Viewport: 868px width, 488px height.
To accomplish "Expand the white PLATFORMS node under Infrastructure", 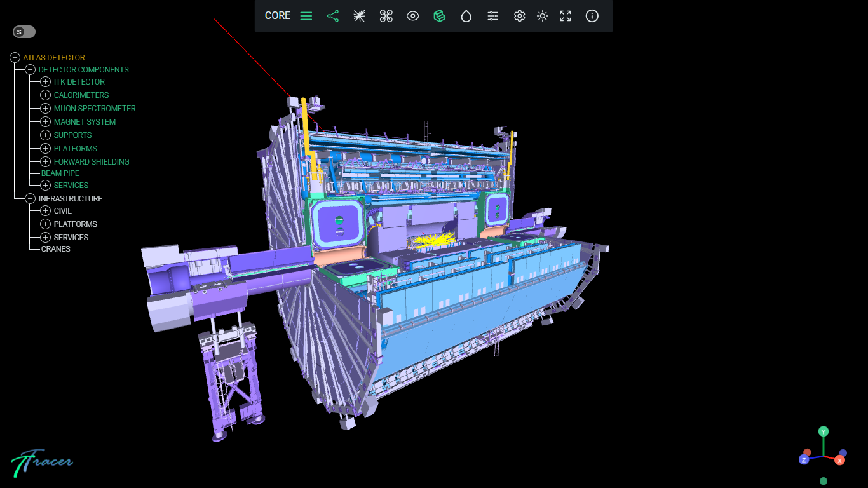I will [45, 224].
